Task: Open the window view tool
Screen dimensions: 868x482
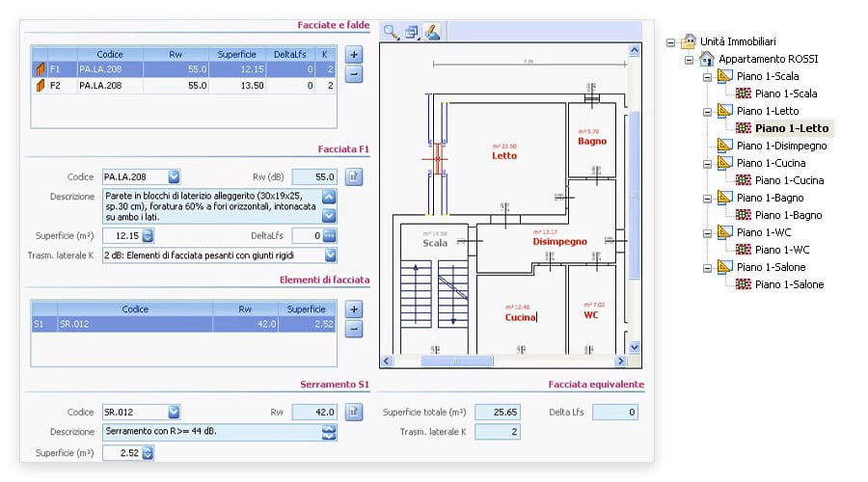Action: (411, 32)
